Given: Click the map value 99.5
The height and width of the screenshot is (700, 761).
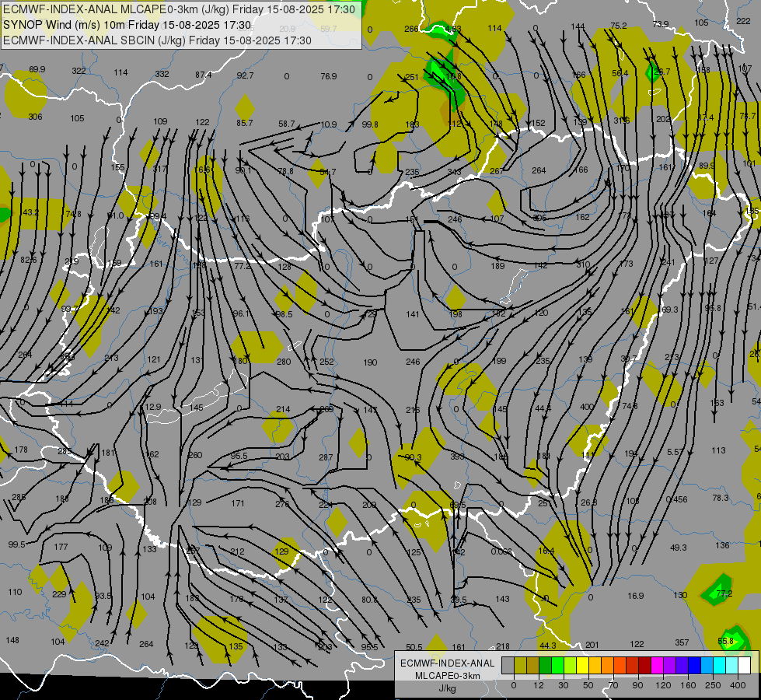Looking at the screenshot, I should (x=16, y=544).
